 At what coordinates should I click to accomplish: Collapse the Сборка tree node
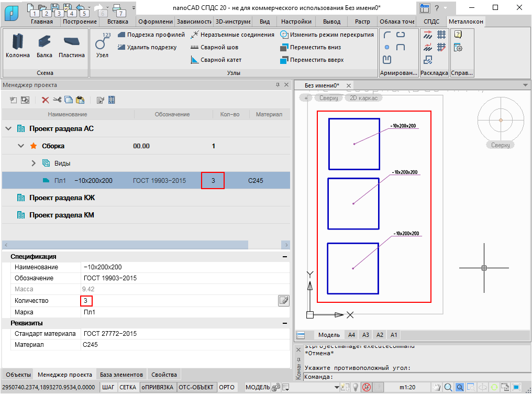click(21, 146)
